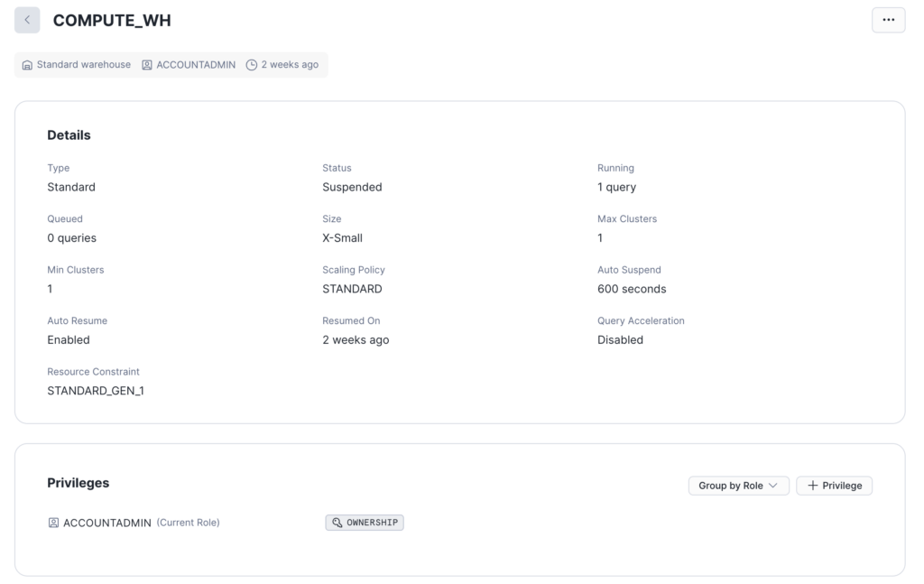The image size is (924, 584).
Task: Click the Standard warehouse label in header
Action: click(x=83, y=65)
